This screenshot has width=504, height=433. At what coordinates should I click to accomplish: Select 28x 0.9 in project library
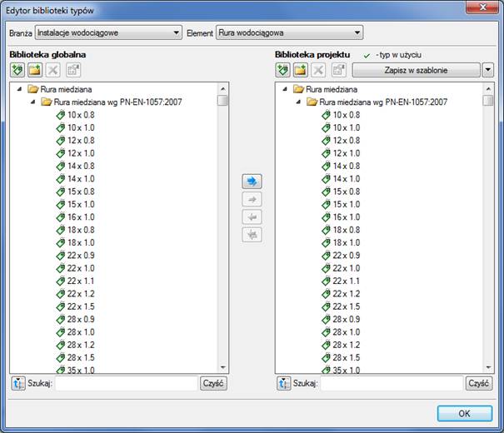[347, 319]
